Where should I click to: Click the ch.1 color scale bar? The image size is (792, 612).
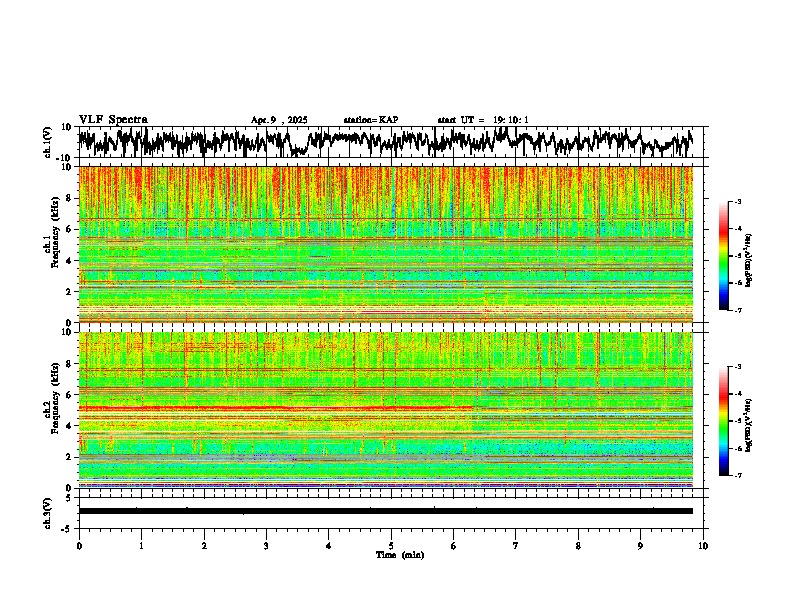(723, 256)
